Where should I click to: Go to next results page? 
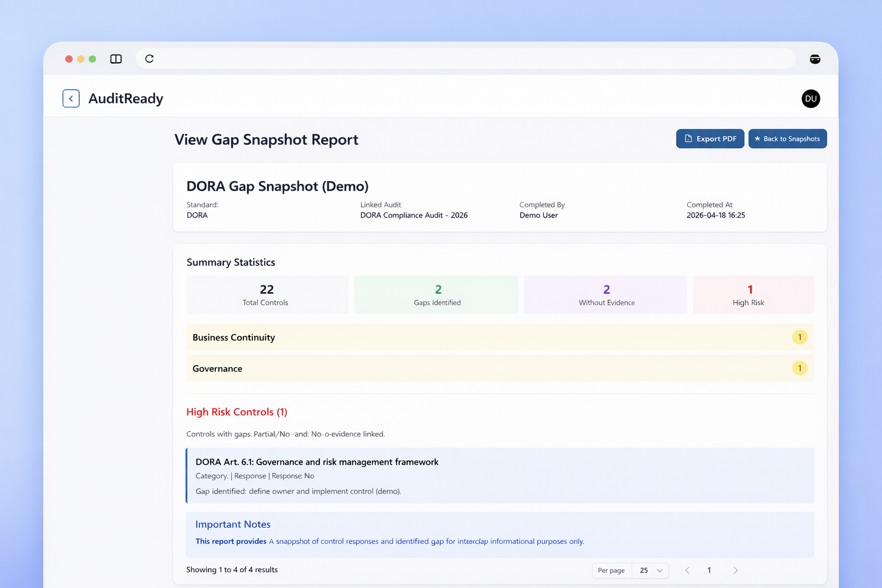[735, 570]
